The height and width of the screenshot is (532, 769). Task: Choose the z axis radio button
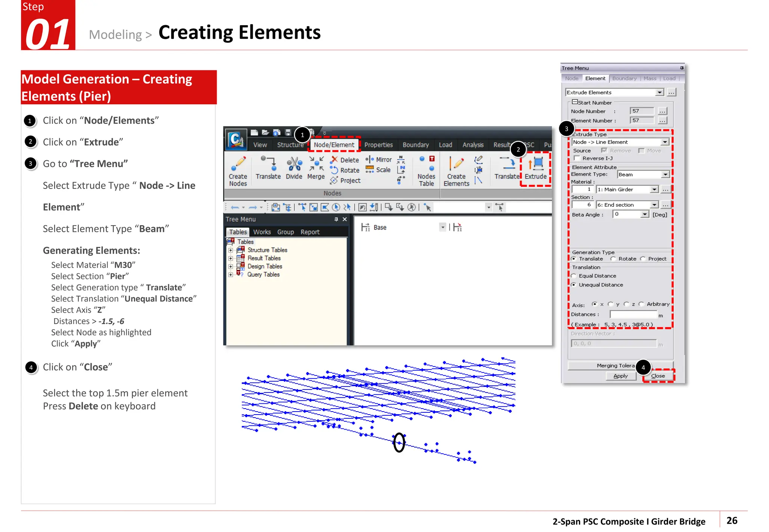click(x=626, y=304)
